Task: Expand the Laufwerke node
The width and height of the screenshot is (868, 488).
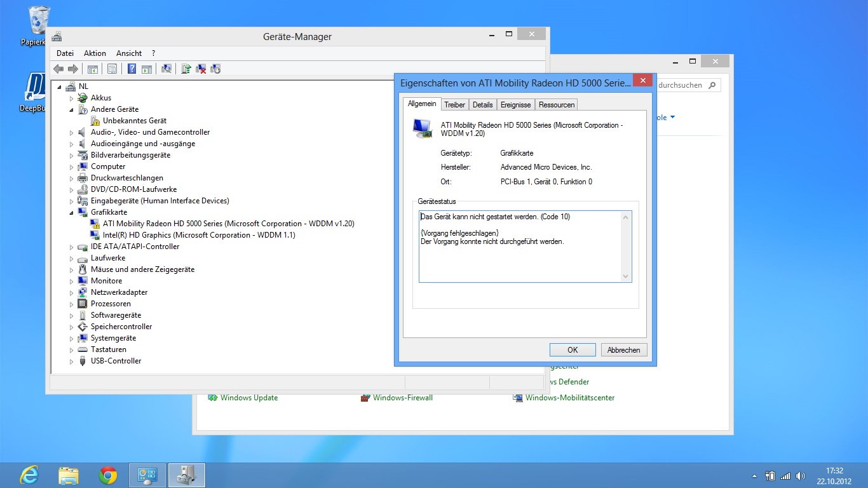Action: tap(72, 258)
